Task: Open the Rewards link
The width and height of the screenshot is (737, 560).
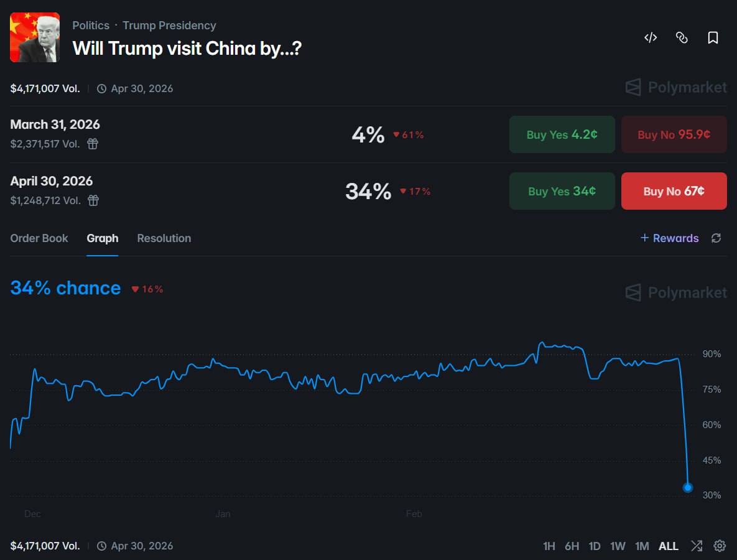Action: pos(669,238)
